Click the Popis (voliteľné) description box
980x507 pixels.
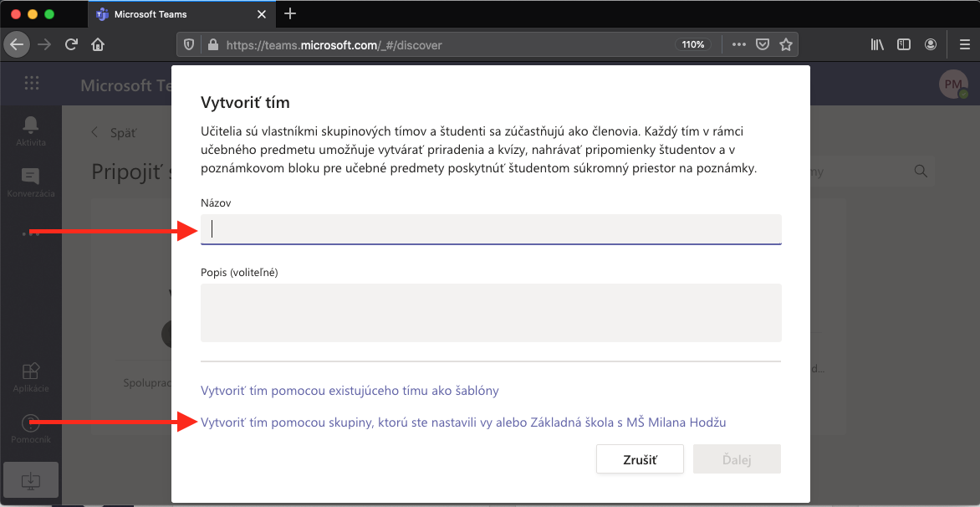[491, 313]
